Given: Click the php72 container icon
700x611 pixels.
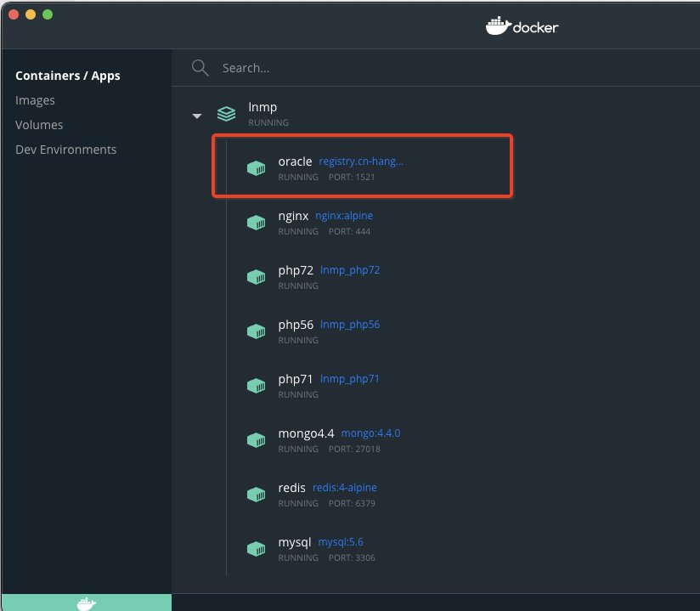Looking at the screenshot, I should [256, 277].
